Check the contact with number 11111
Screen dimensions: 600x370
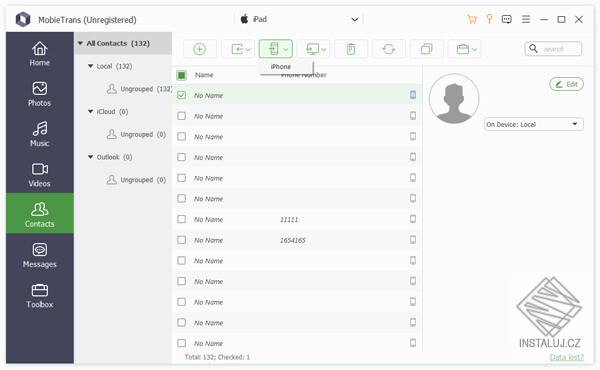[181, 219]
